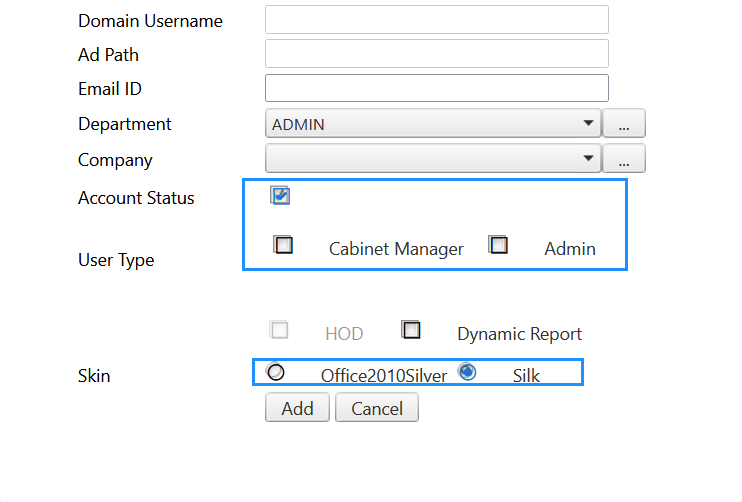The image size is (742, 502).
Task: Click the greyed-out HOD checkbox
Action: tap(280, 330)
